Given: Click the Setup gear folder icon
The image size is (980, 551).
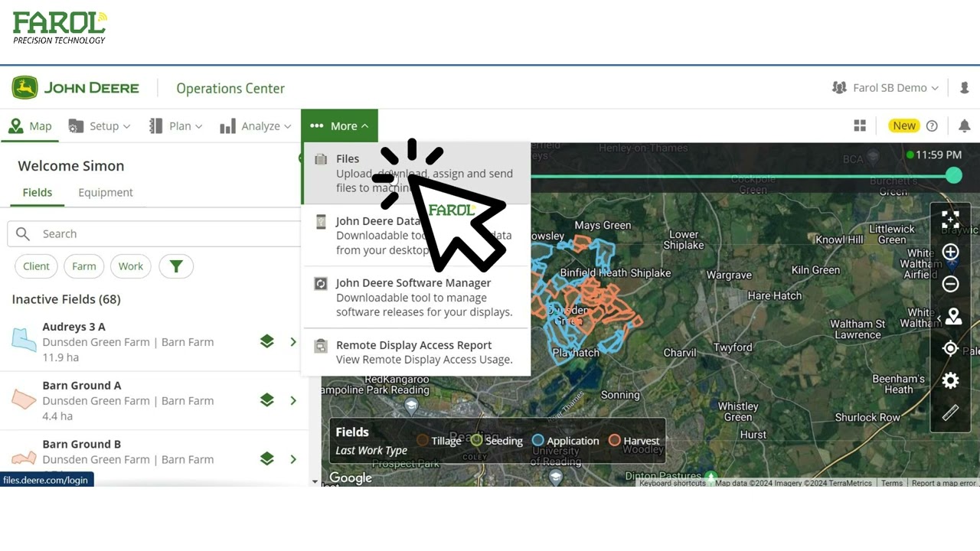Looking at the screenshot, I should coord(76,126).
